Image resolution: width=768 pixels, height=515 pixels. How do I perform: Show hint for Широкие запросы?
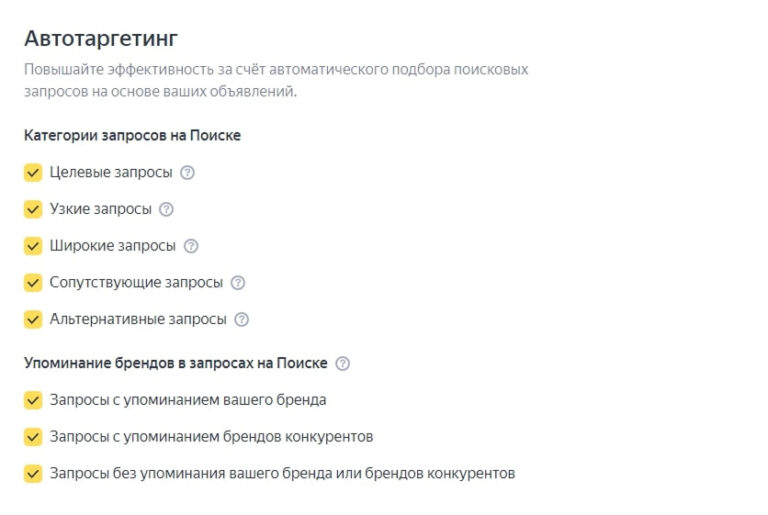pyautogui.click(x=191, y=246)
